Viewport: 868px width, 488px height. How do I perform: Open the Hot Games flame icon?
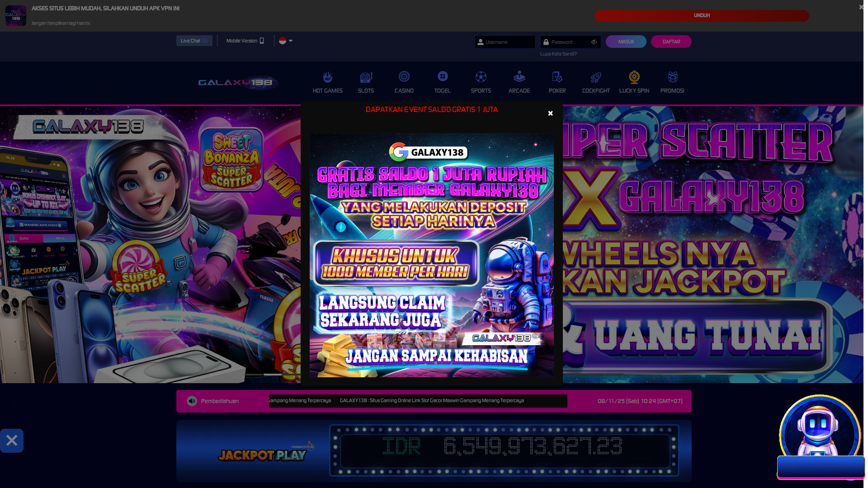327,77
